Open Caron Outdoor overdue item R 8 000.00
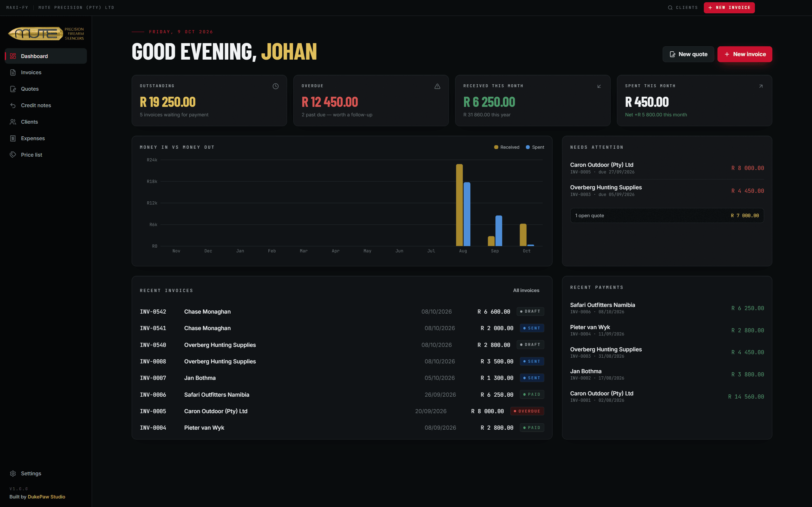The width and height of the screenshot is (812, 507). pos(667,168)
